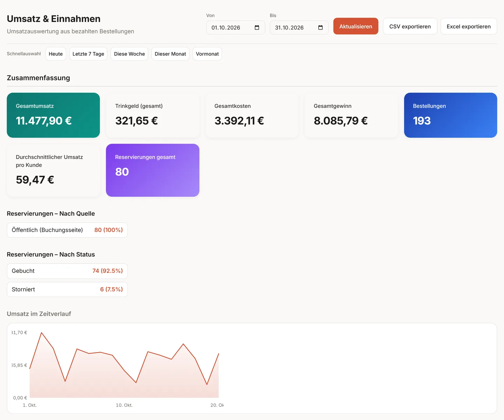Apply the Vormonat quick filter

click(207, 54)
